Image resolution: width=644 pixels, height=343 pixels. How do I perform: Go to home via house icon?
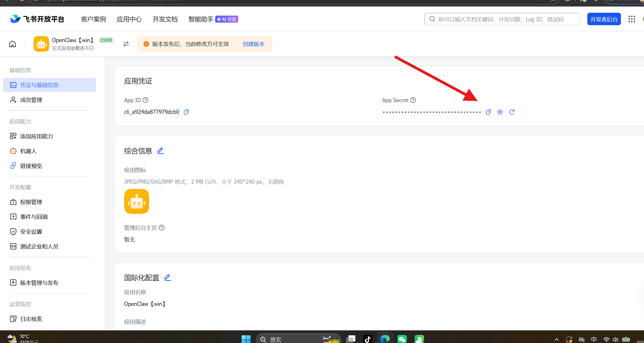pos(12,44)
